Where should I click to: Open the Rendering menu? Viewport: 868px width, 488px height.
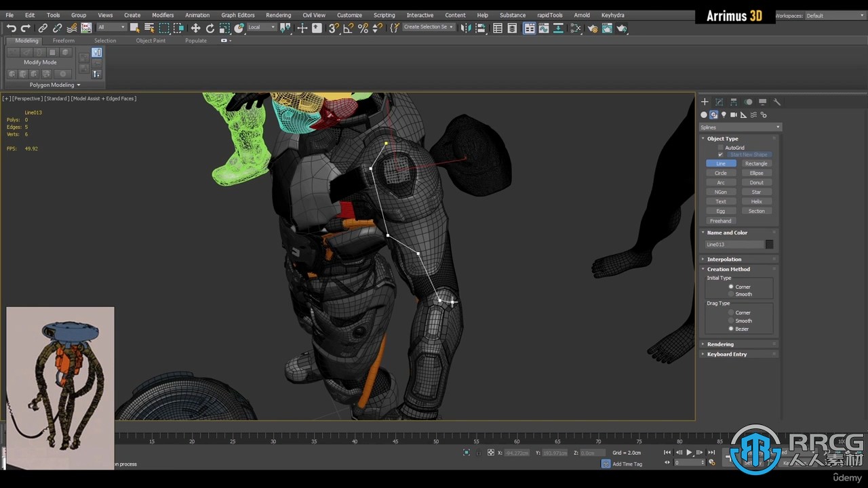pos(278,15)
